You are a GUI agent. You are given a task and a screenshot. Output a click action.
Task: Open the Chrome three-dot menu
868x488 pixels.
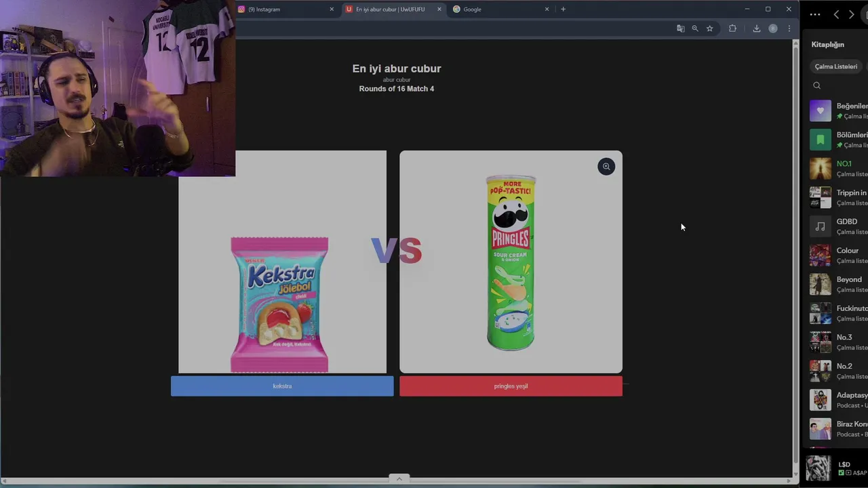[x=789, y=28]
